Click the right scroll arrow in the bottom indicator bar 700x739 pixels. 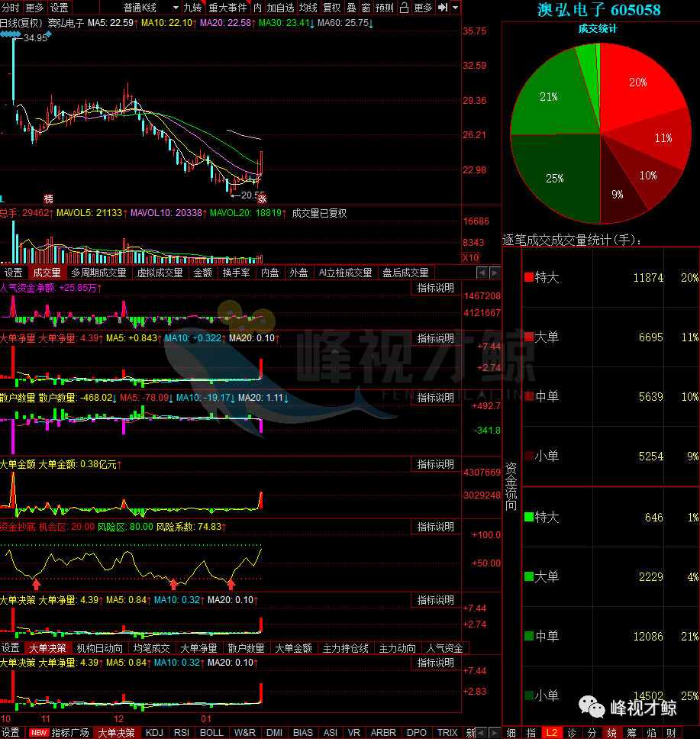point(495,733)
